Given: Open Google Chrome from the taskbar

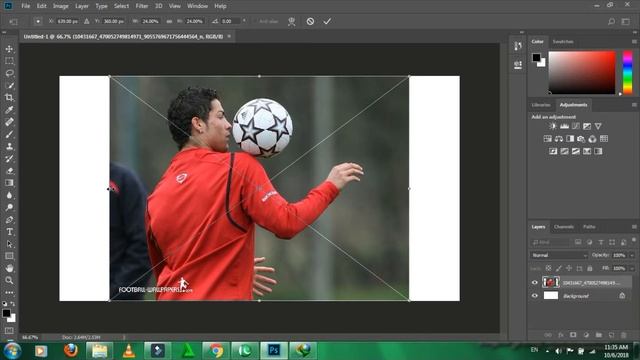Looking at the screenshot, I should (x=216, y=351).
